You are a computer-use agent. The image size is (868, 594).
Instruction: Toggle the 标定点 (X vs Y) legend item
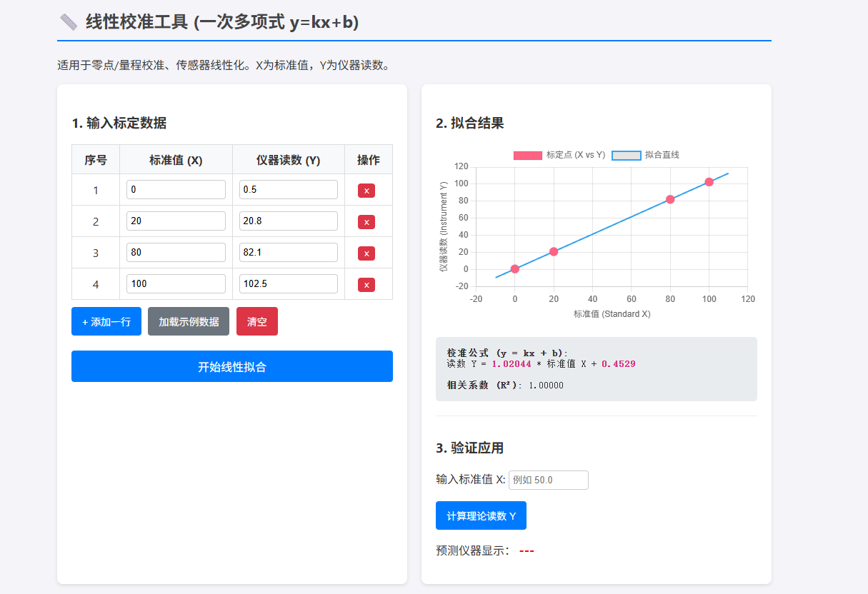coord(559,155)
